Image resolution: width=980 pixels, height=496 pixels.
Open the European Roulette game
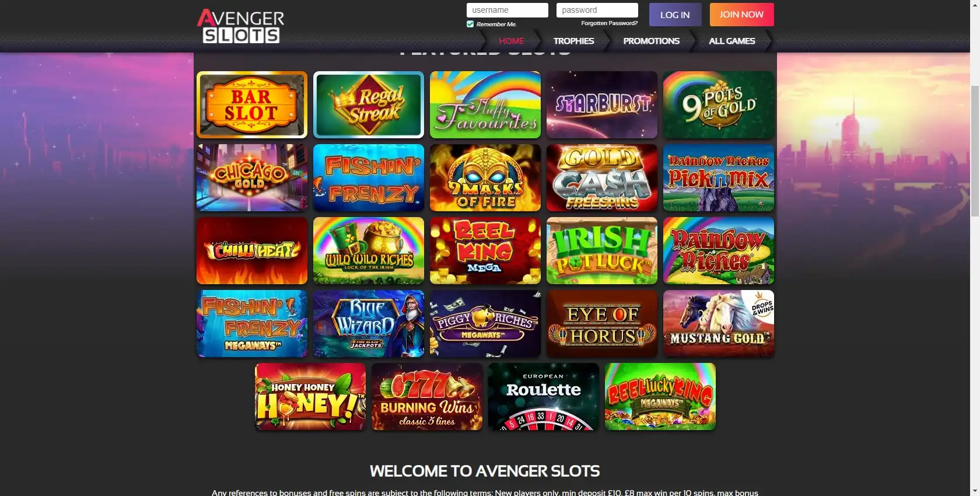544,397
